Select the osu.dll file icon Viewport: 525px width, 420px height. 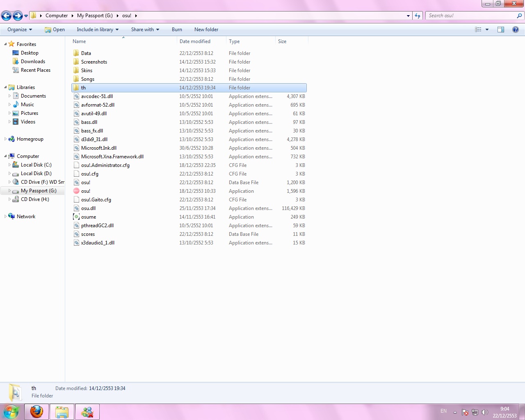click(76, 208)
